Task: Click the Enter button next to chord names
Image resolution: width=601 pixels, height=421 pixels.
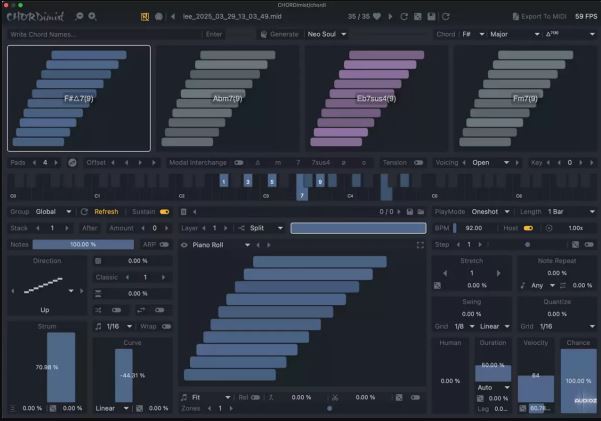Action: [213, 34]
